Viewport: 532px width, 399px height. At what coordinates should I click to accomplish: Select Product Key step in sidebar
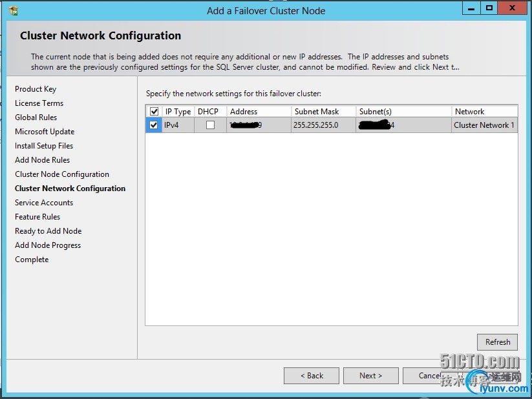pyautogui.click(x=36, y=89)
